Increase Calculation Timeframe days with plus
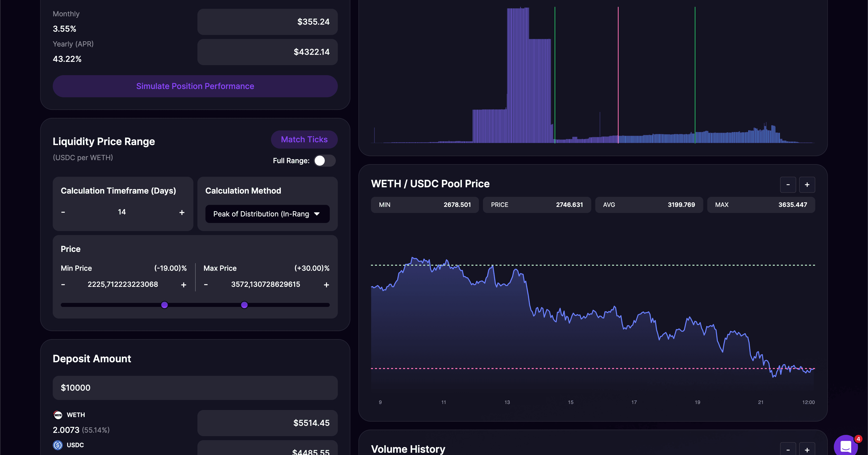Viewport: 868px width, 455px height. pyautogui.click(x=182, y=212)
